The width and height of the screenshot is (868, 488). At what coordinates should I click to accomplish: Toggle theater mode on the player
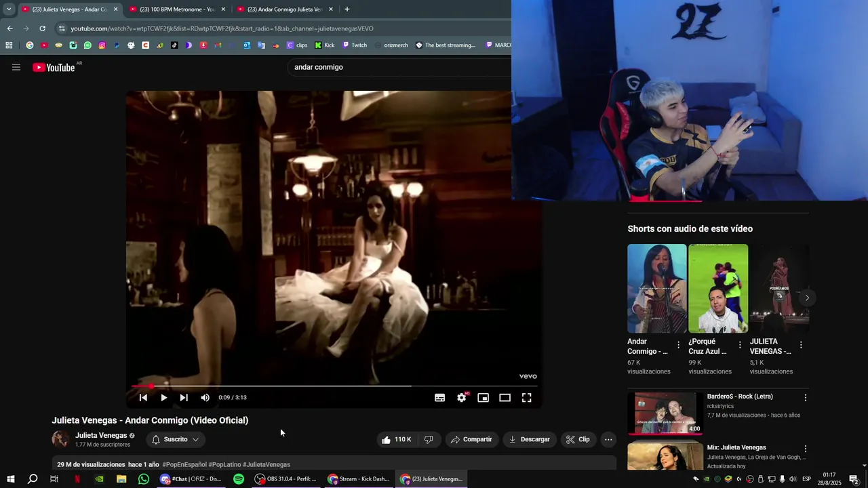tap(505, 398)
